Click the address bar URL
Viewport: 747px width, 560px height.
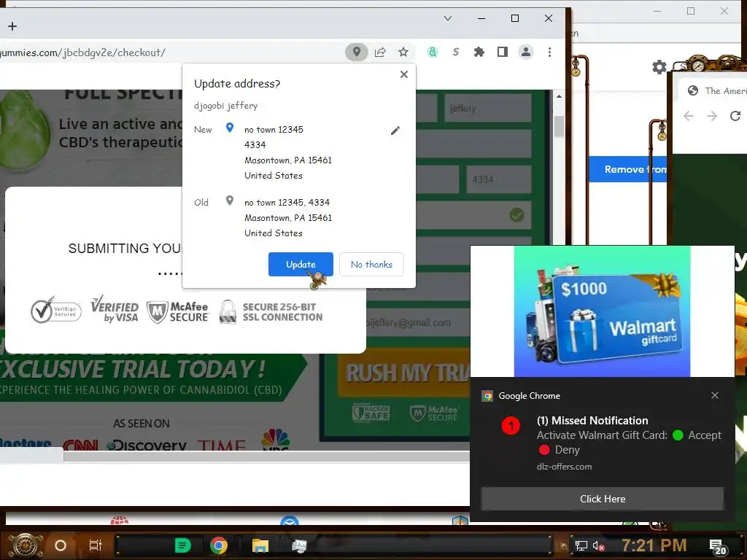(x=82, y=52)
